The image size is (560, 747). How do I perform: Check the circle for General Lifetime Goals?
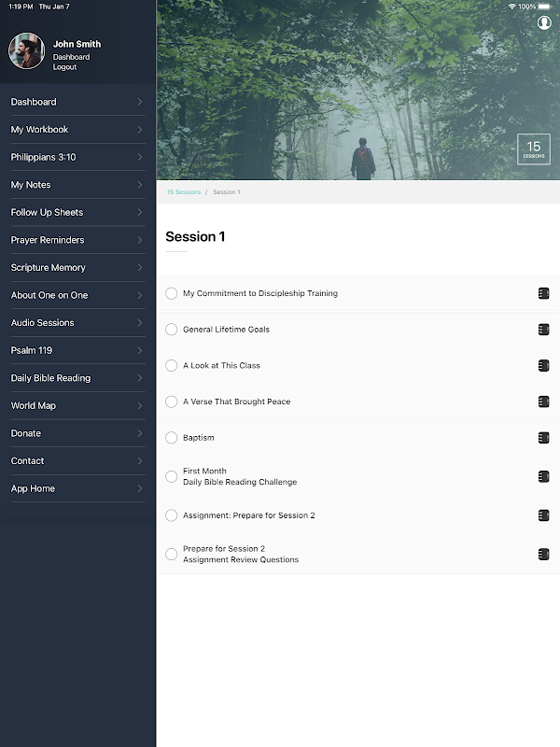[x=172, y=330]
